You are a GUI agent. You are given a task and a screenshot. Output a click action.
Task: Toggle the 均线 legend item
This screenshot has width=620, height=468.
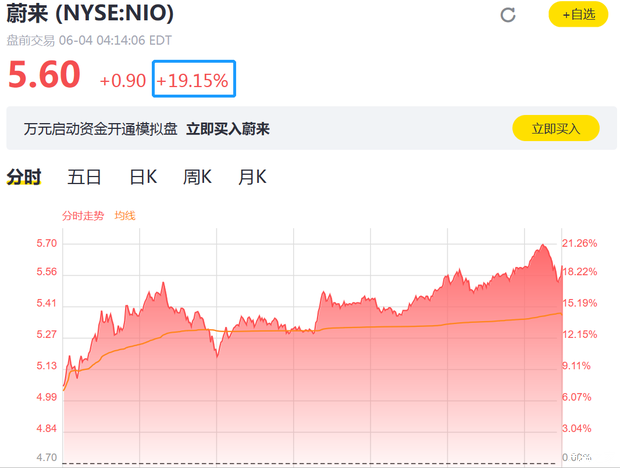pos(125,216)
